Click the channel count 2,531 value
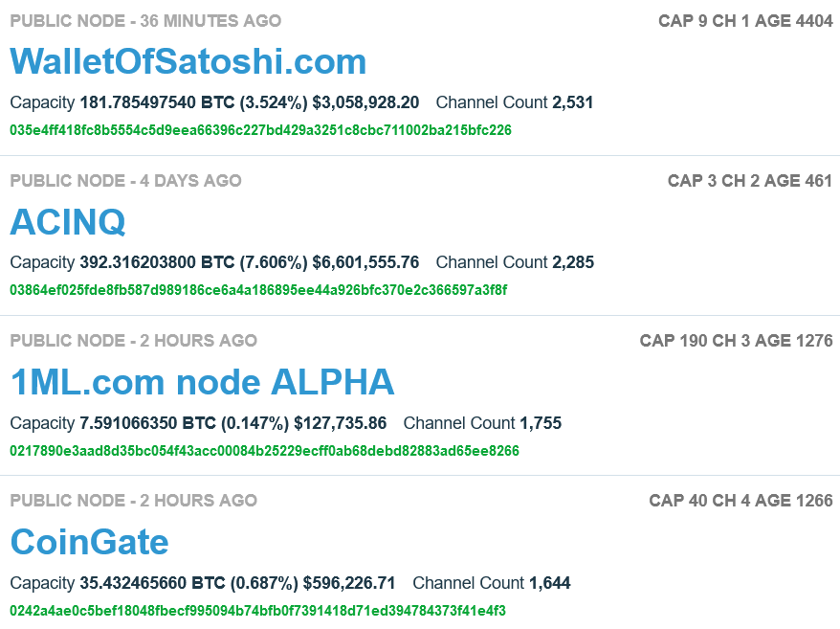Image resolution: width=840 pixels, height=629 pixels. point(573,102)
